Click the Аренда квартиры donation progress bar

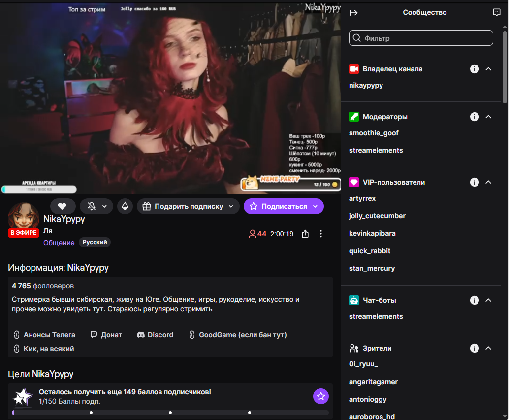(x=39, y=189)
